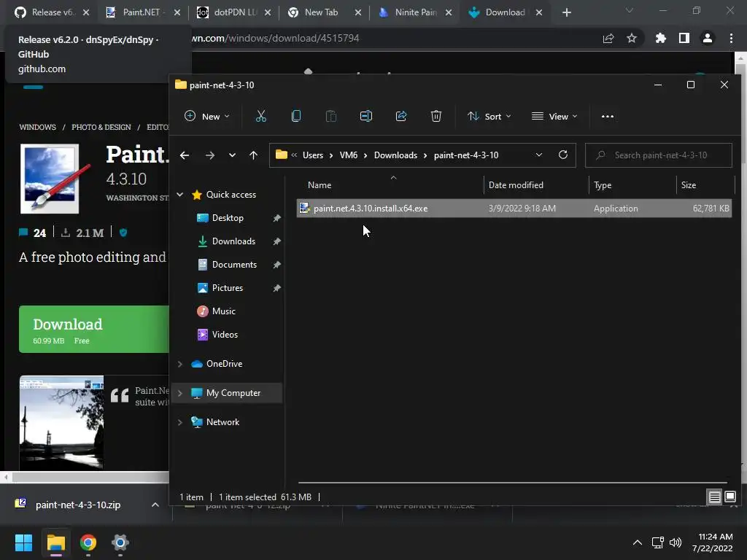Show hidden system tray icons
Image resolution: width=747 pixels, height=560 pixels.
click(638, 542)
